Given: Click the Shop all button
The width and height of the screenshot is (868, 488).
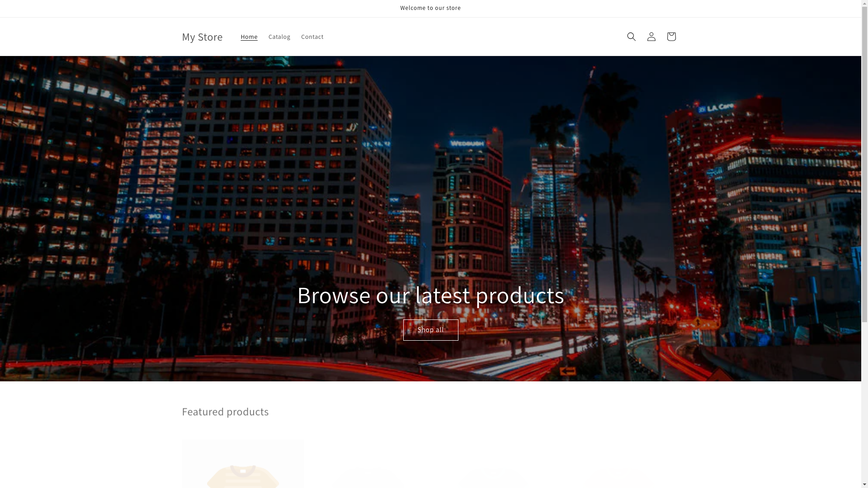Looking at the screenshot, I should [x=430, y=330].
